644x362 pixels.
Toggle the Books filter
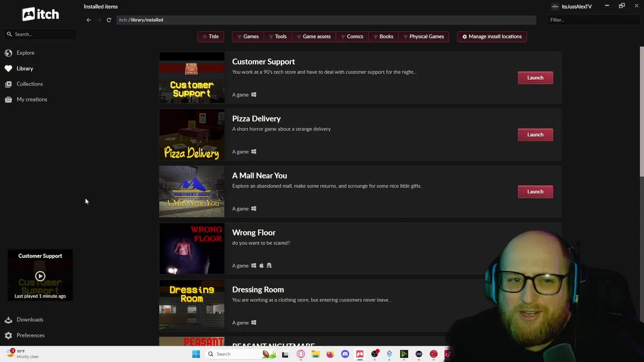383,37
